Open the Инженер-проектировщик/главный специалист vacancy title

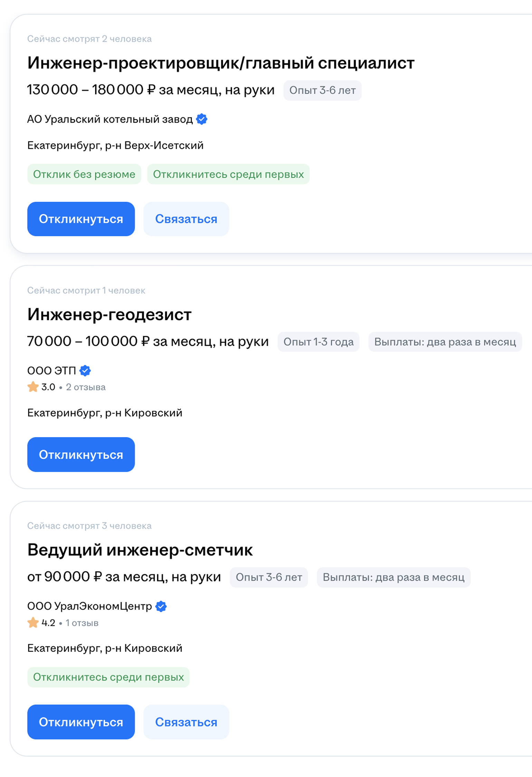click(x=221, y=63)
